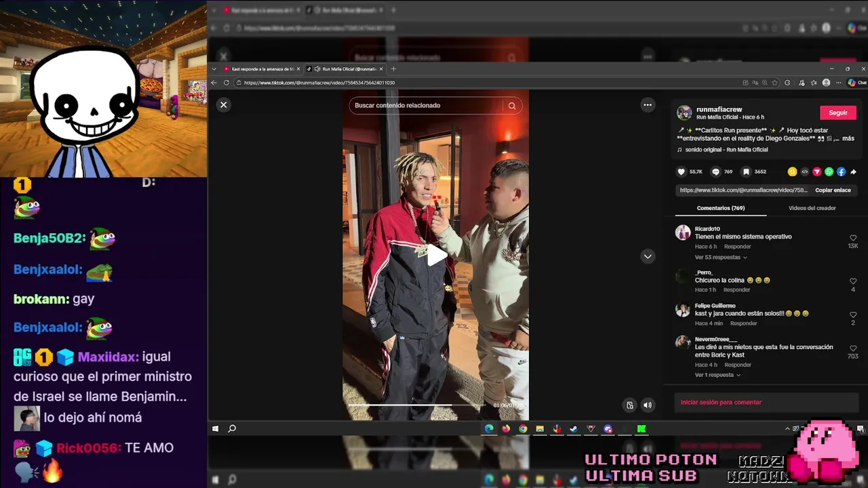Open tab search dropdown chevron
868x488 pixels.
(214, 69)
